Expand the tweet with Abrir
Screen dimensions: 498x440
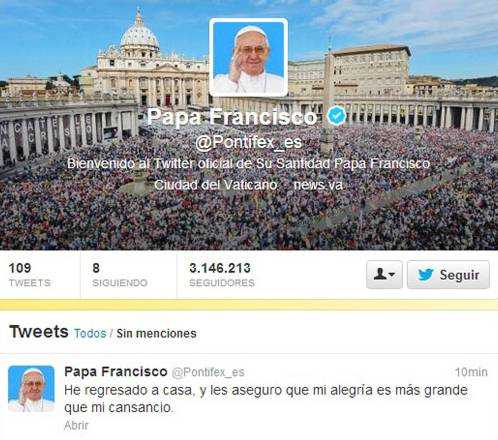point(76,425)
